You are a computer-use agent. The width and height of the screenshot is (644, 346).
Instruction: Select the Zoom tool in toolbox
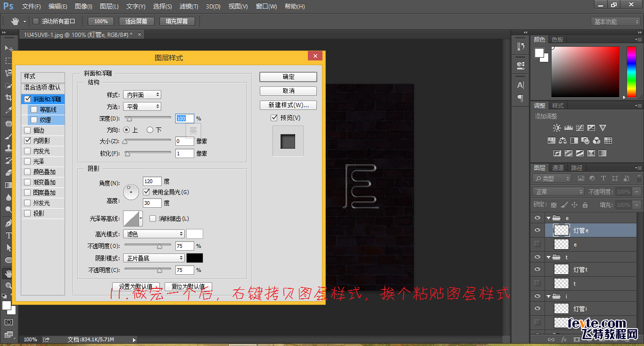[x=8, y=285]
